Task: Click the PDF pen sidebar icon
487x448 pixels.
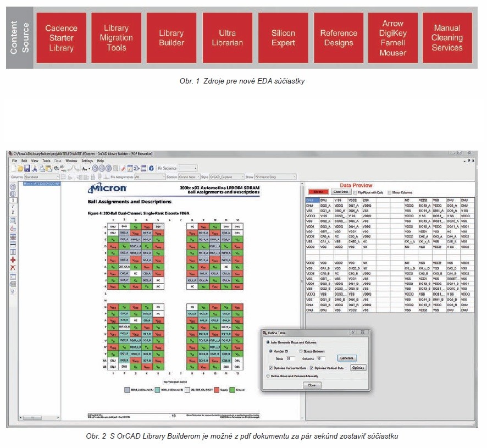Action: [x=13, y=228]
